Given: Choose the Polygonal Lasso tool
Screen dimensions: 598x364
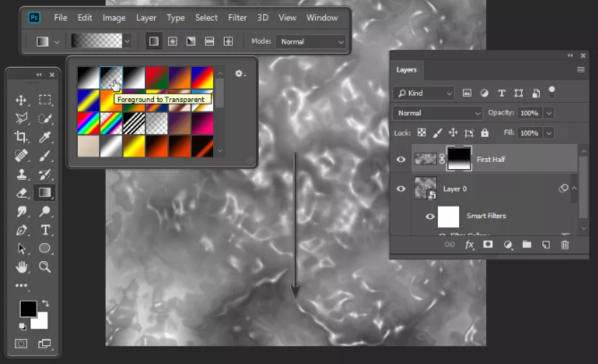Looking at the screenshot, I should (21, 119).
